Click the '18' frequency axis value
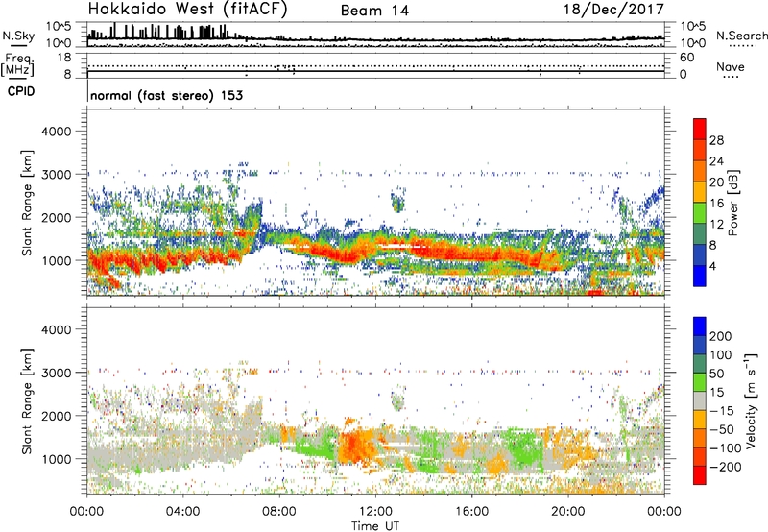 pos(64,58)
